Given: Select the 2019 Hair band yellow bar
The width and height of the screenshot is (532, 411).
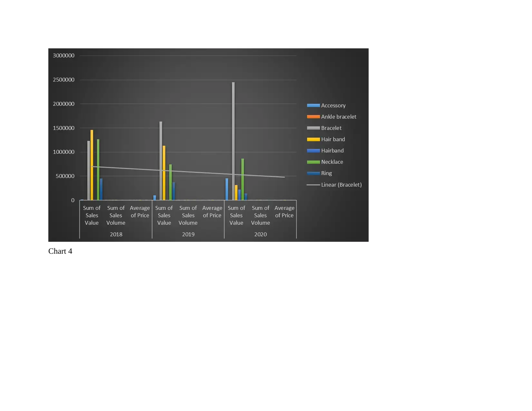Looking at the screenshot, I should click(164, 173).
